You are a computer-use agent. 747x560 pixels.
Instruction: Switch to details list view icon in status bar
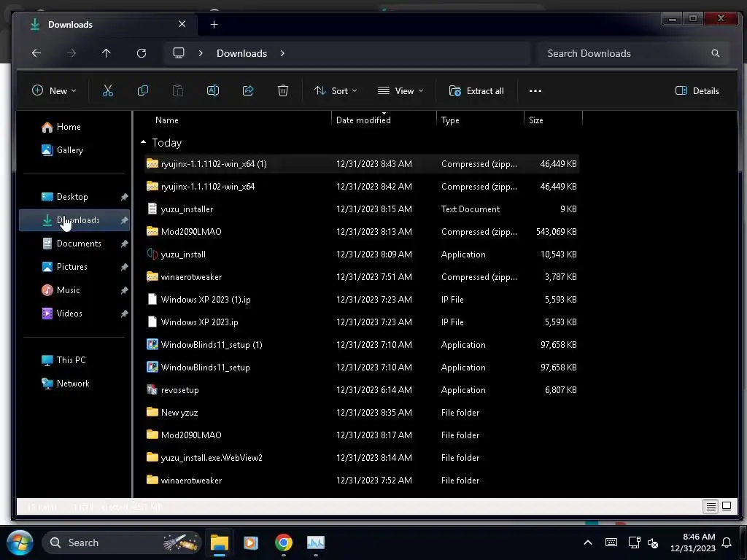[711, 506]
